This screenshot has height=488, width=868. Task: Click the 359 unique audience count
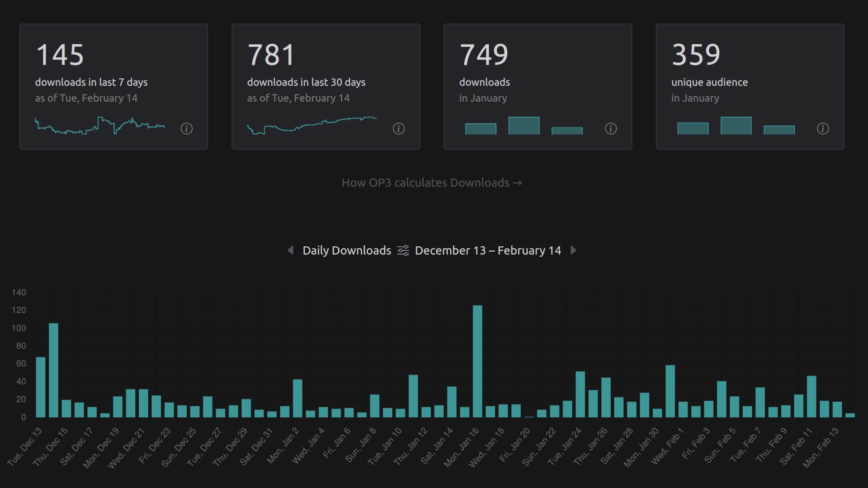click(696, 55)
